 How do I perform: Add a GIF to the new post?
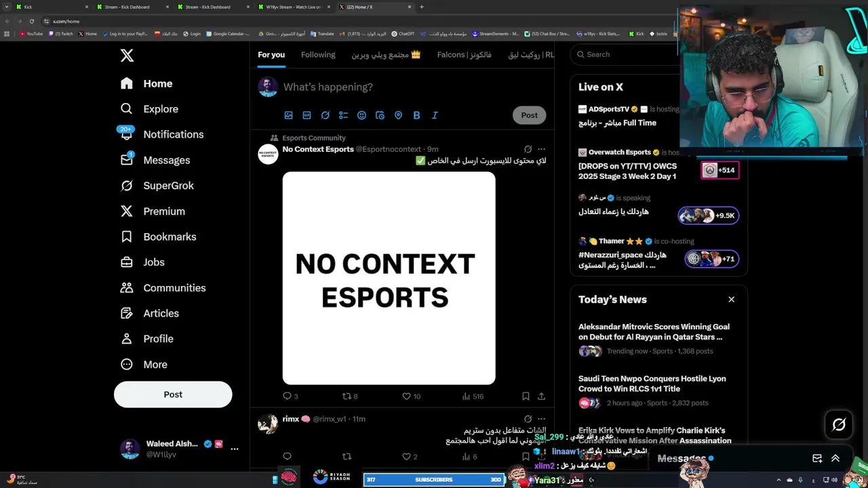click(307, 115)
